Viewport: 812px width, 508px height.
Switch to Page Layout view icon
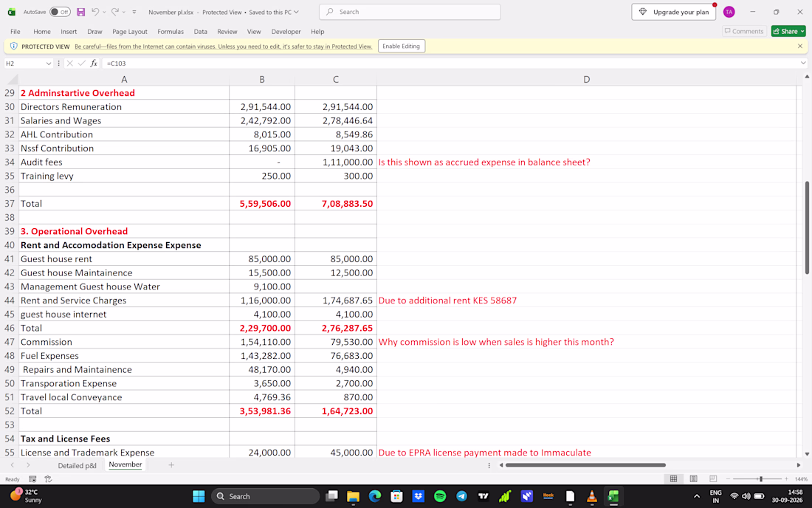pos(693,479)
